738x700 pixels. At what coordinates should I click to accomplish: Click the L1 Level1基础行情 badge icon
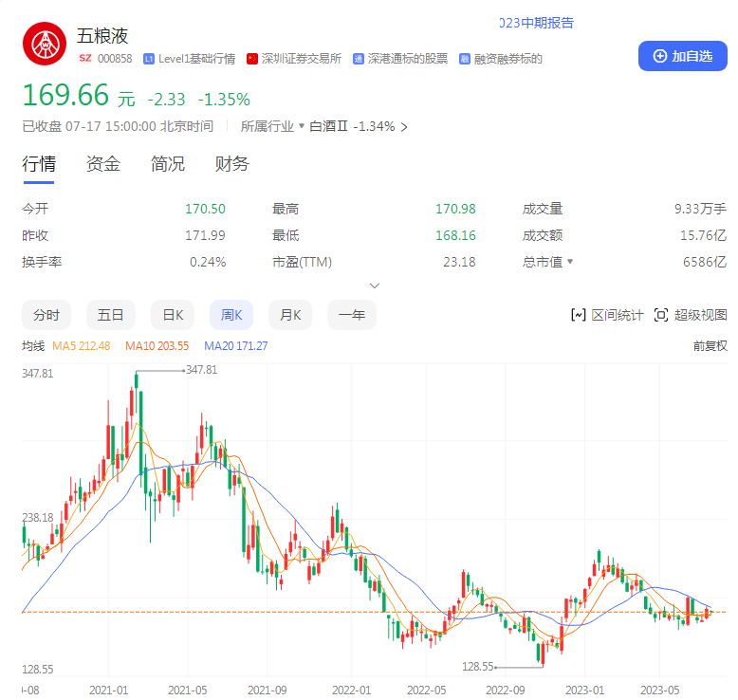[149, 59]
